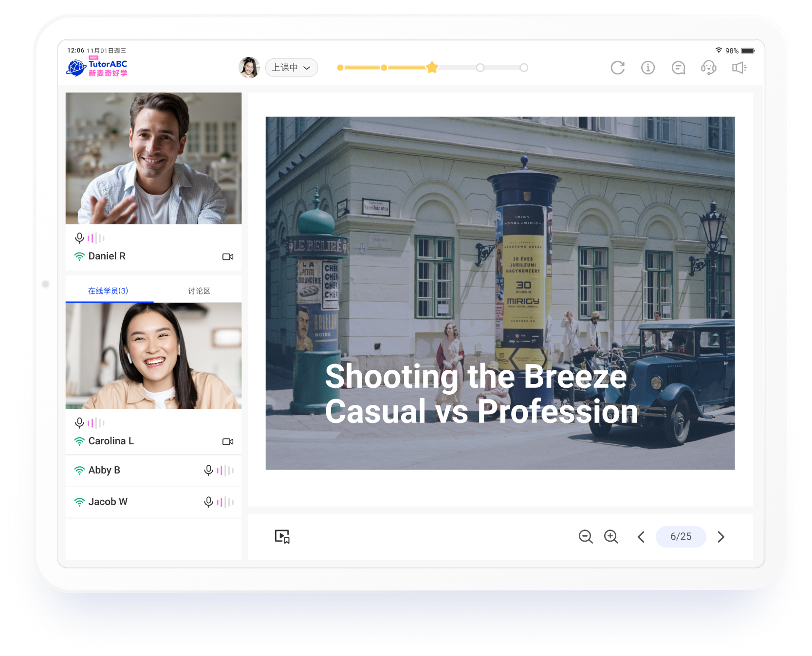Mute Abby B's microphone
This screenshot has height=656, width=812.
click(x=209, y=470)
